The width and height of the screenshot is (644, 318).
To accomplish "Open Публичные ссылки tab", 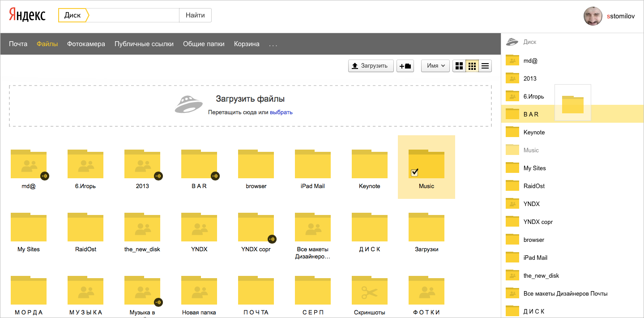I will pyautogui.click(x=144, y=44).
